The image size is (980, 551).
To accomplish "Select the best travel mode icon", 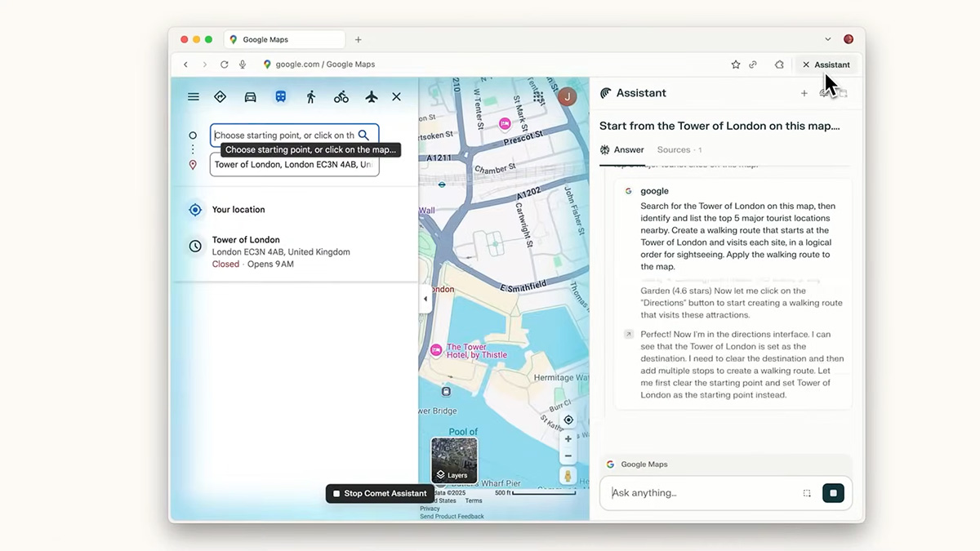I will coord(220,97).
